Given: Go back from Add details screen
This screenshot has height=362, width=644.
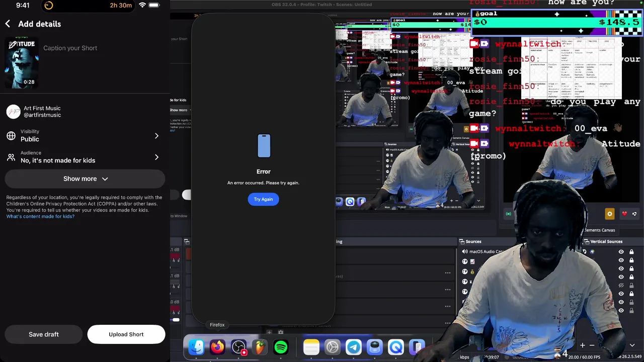Looking at the screenshot, I should point(8,24).
